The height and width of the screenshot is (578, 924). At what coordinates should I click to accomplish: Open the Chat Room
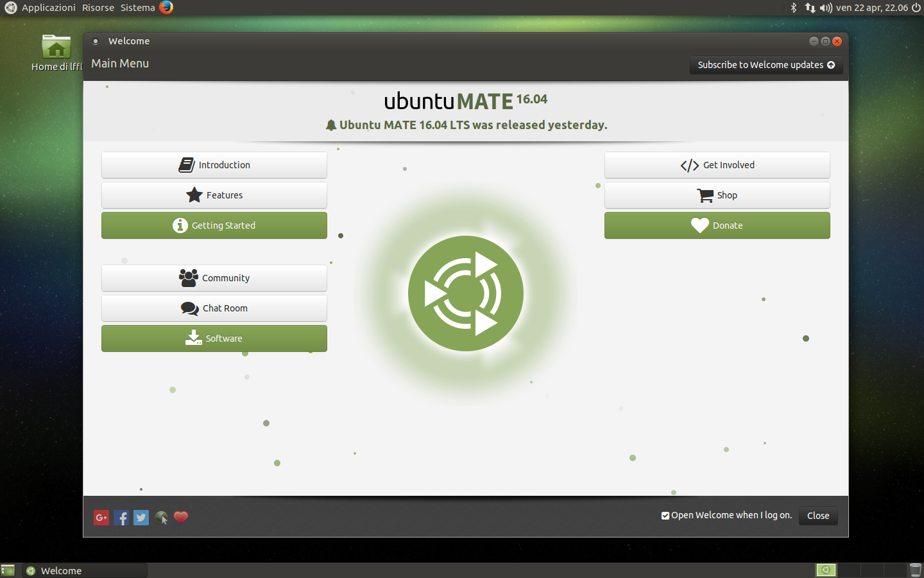click(214, 308)
